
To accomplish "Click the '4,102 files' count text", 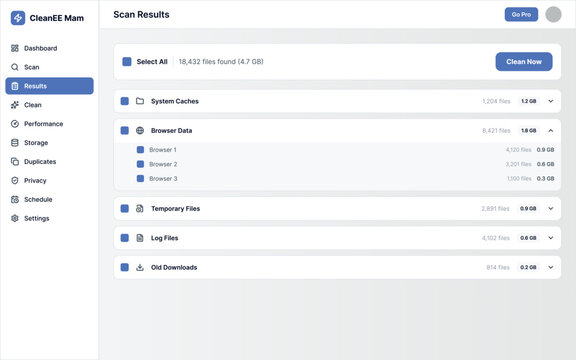I will click(x=496, y=238).
